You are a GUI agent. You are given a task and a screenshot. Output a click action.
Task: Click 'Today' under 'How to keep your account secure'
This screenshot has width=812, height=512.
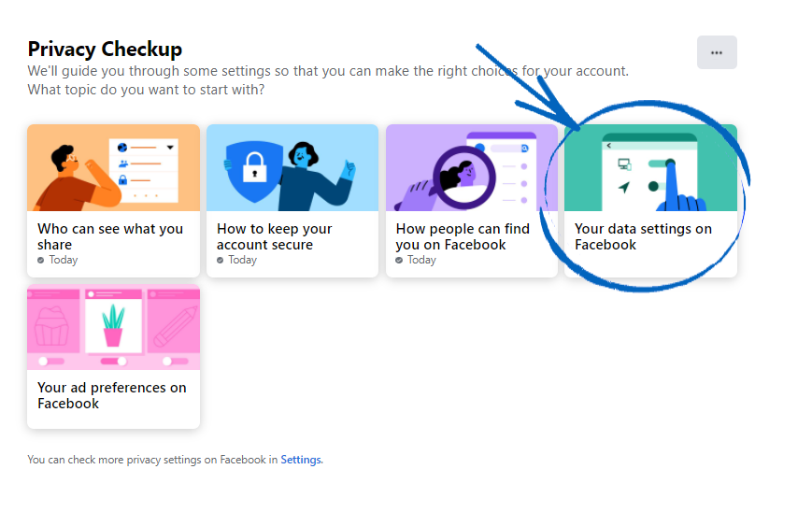(242, 260)
